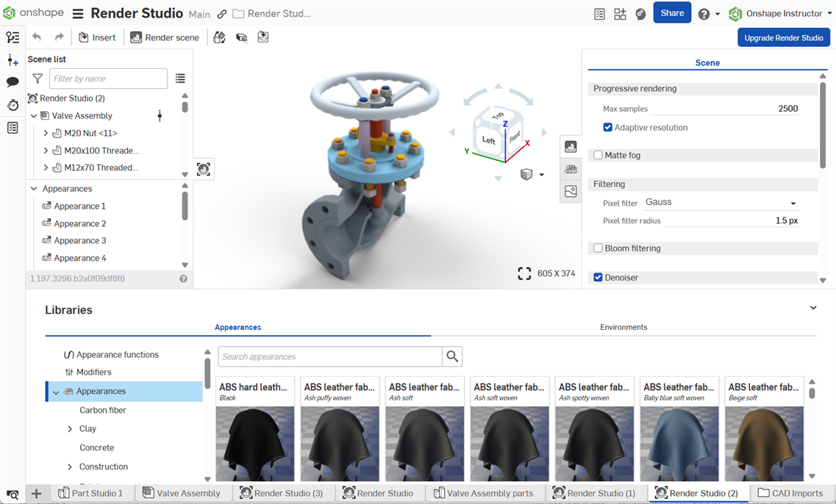Click the toolbar appearance brush icon

click(219, 37)
